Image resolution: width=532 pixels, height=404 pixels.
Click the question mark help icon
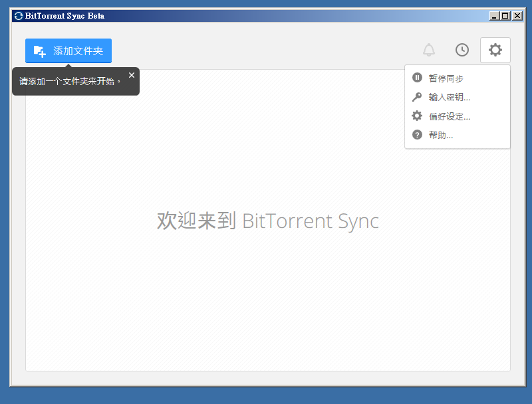click(x=417, y=135)
